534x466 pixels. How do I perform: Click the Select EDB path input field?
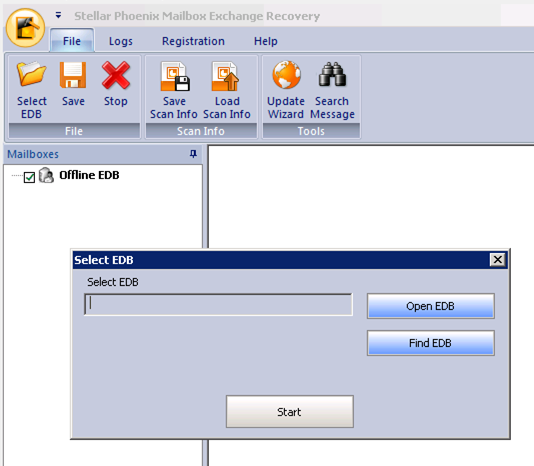tap(218, 305)
